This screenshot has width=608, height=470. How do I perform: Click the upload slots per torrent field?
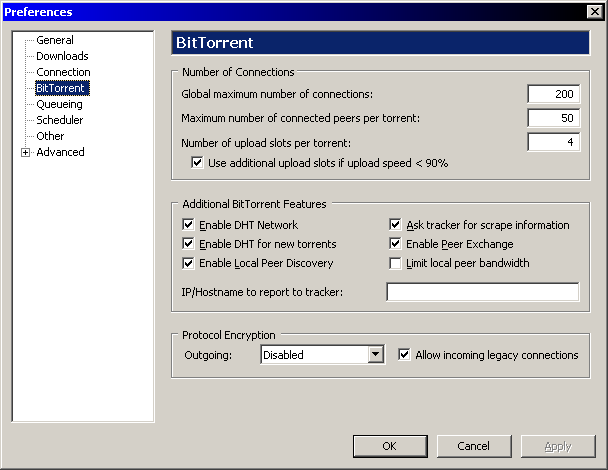tap(554, 142)
